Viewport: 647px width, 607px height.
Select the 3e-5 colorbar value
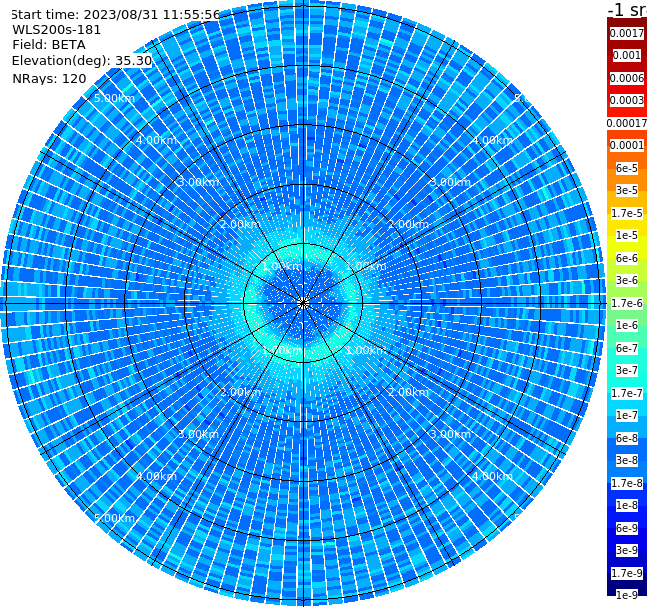627,190
